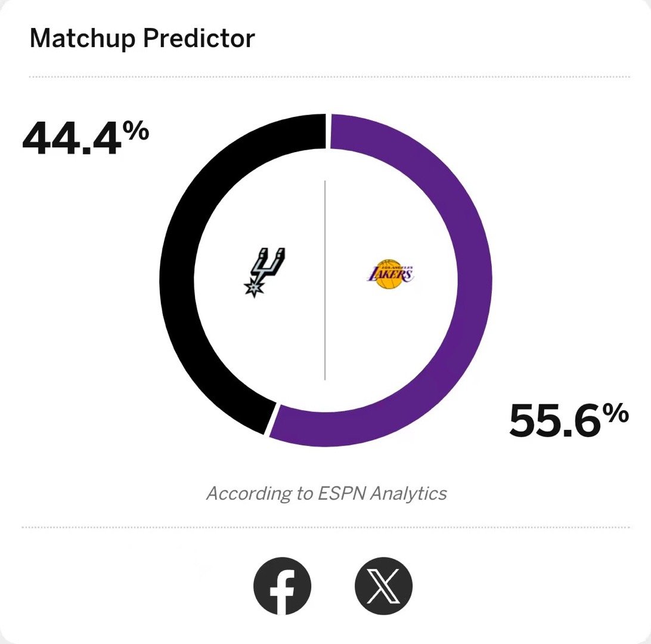Open the According to ESPN Analytics caption
This screenshot has width=651, height=644.
326,493
